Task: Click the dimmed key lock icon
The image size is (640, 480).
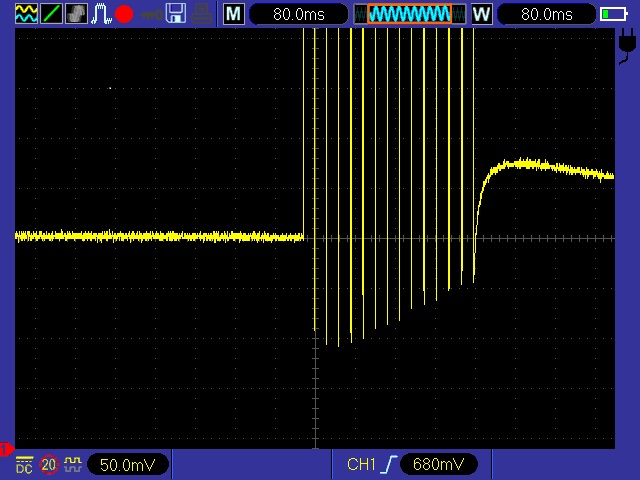Action: [151, 15]
